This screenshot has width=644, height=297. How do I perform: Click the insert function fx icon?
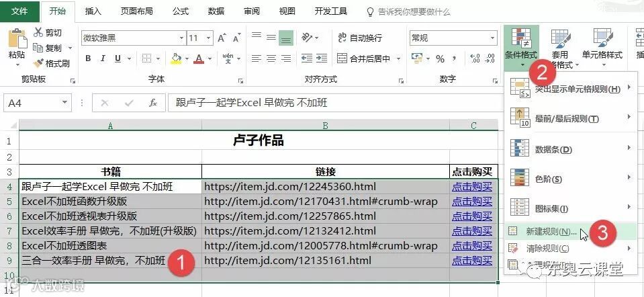click(153, 103)
